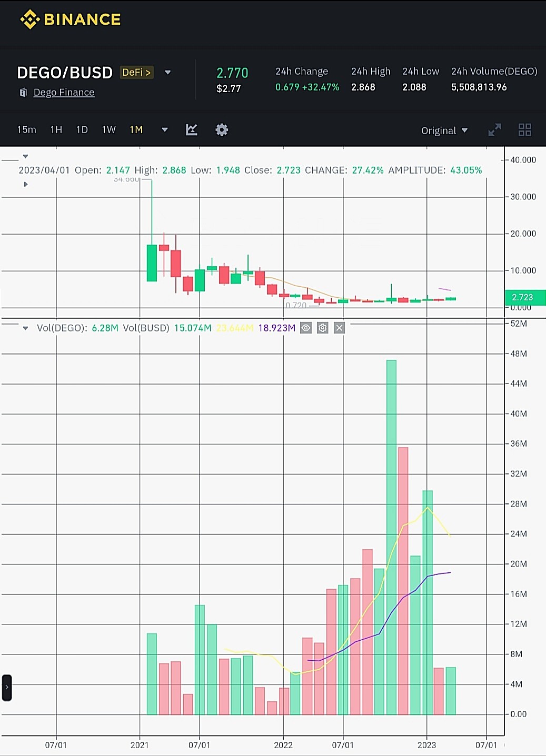Click the $2.77 dollar price
Screen dimensions: 546x756
(x=229, y=88)
